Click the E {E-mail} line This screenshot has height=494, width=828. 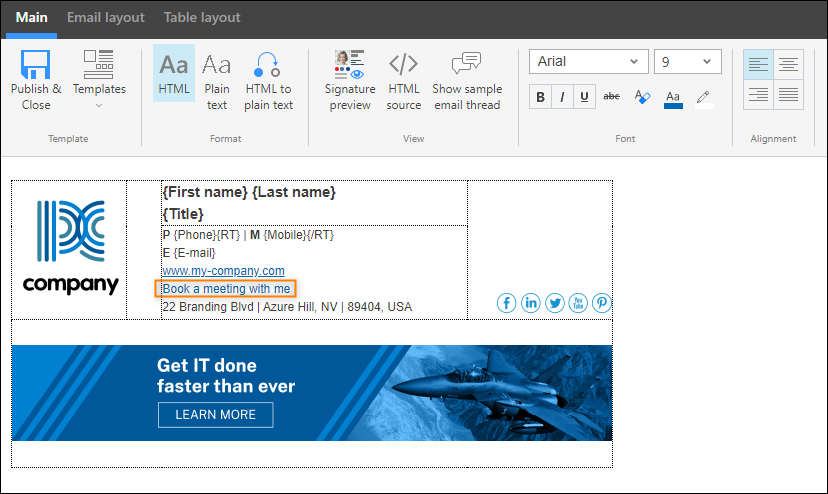189,253
